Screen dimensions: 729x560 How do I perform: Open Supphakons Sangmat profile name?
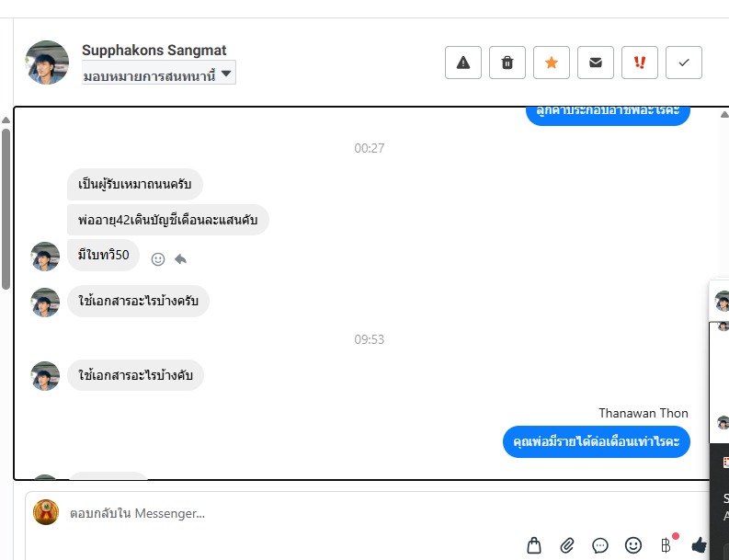tap(154, 50)
